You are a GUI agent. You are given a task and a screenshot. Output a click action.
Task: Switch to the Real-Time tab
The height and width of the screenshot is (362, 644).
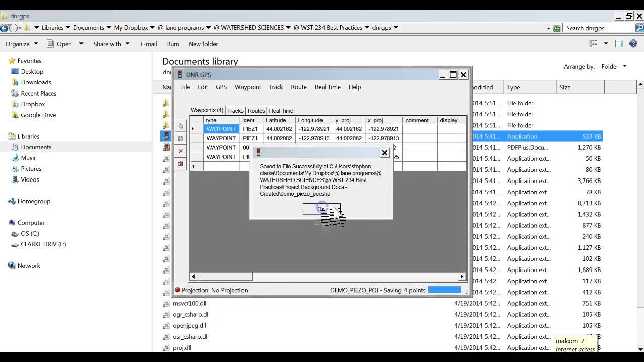(x=281, y=111)
